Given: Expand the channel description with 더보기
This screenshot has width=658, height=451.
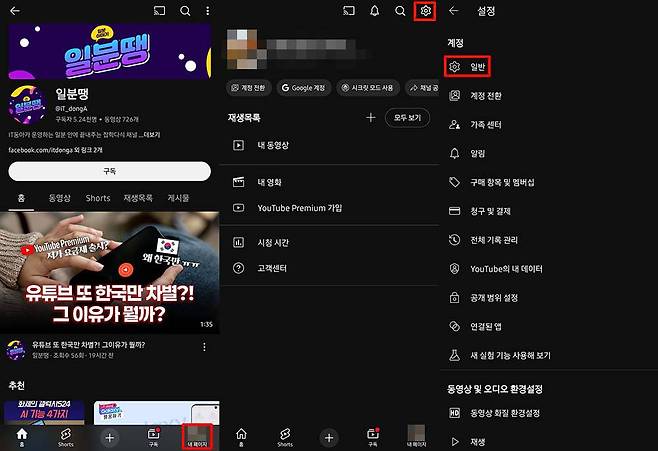Looking at the screenshot, I should pyautogui.click(x=152, y=135).
